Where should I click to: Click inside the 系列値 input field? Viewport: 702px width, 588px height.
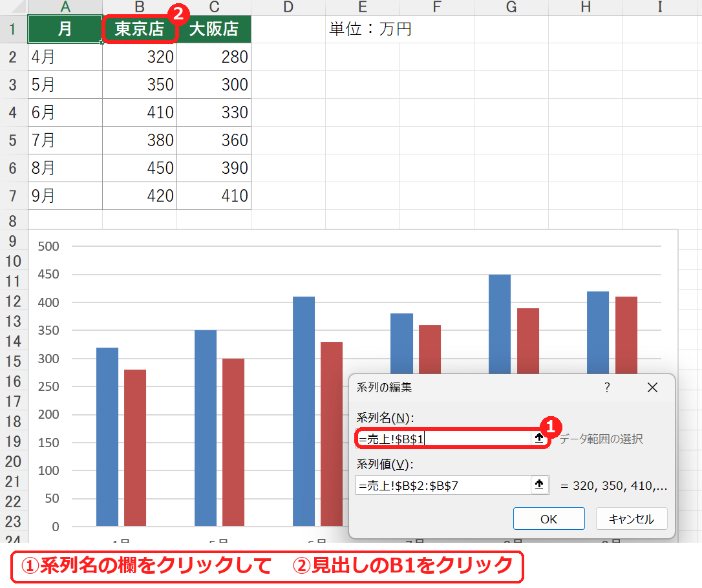click(x=443, y=485)
